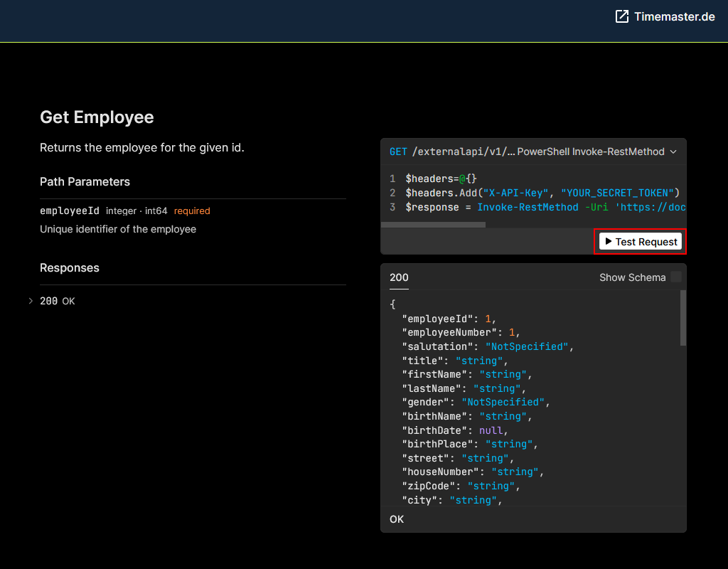Click the external link icon beside Timemaster.de
728x569 pixels.
622,16
